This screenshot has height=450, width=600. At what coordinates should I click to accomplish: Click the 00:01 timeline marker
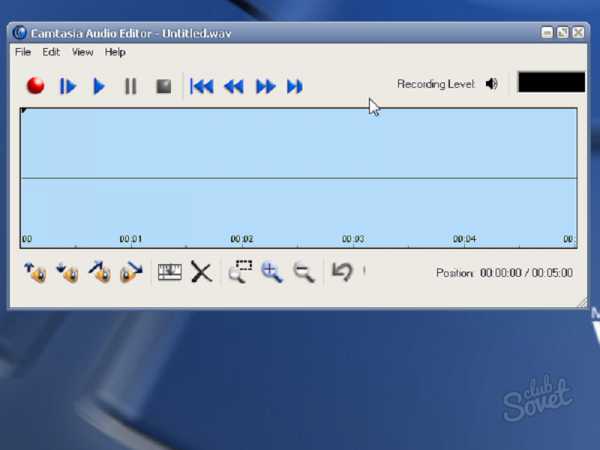tap(131, 239)
